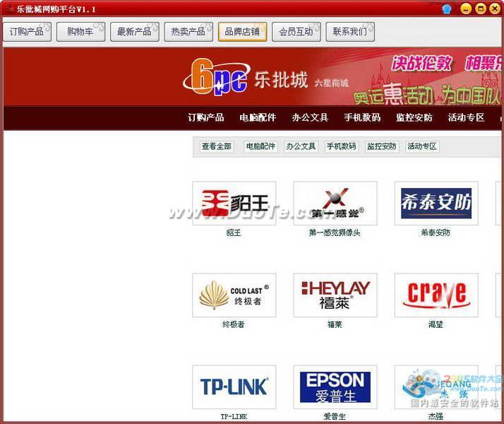Select the 电脑配件 filter tab

click(x=260, y=147)
